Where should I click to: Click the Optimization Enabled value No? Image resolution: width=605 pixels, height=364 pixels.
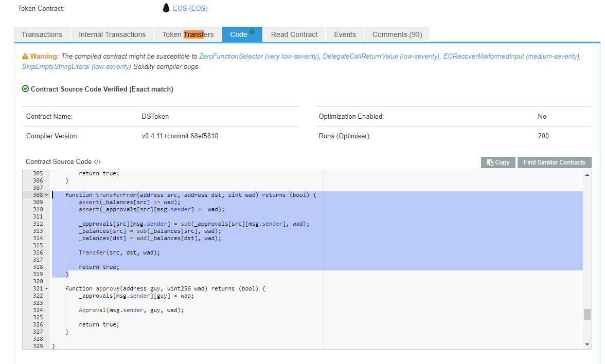pos(542,116)
